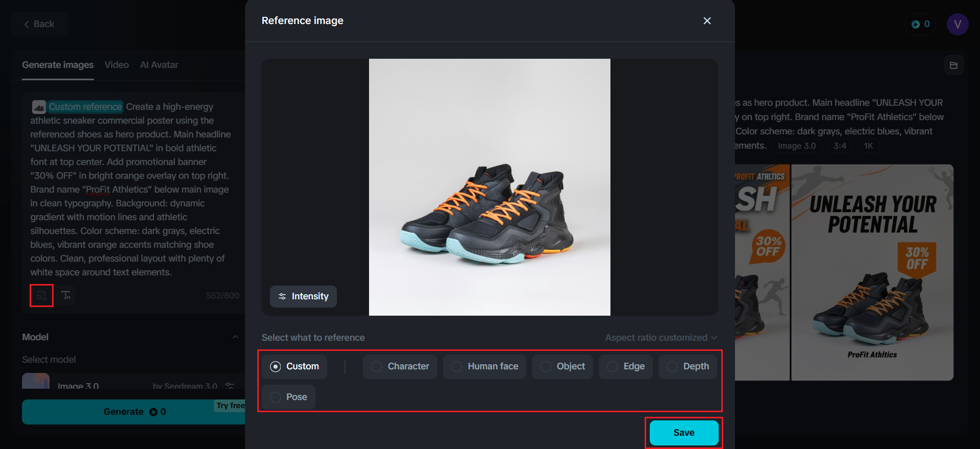
Task: Click the text style icon below the prompt
Action: 66,295
